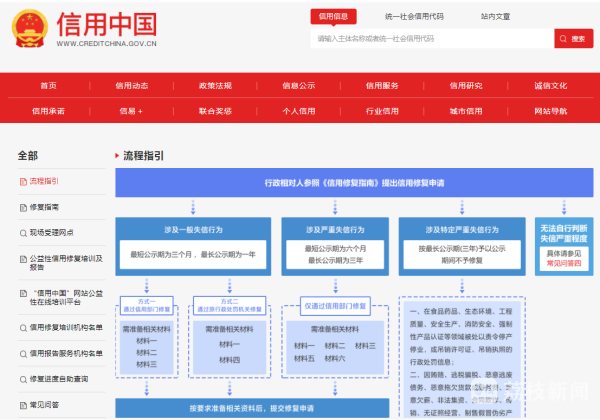Click the magnifier icon beside 信用报告服务机构名单

(x=22, y=353)
